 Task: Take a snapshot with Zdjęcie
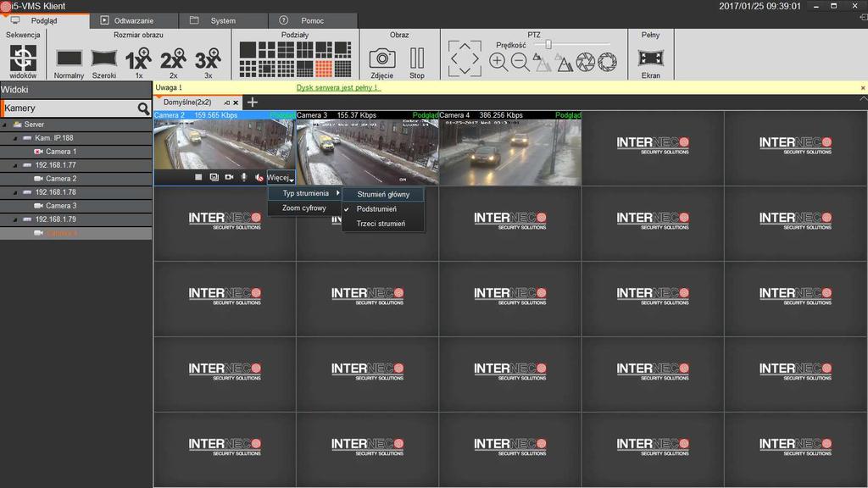click(382, 58)
